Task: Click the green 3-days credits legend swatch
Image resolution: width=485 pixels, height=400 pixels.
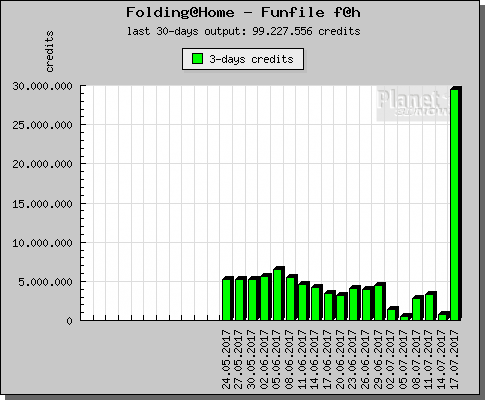Action: [x=197, y=59]
